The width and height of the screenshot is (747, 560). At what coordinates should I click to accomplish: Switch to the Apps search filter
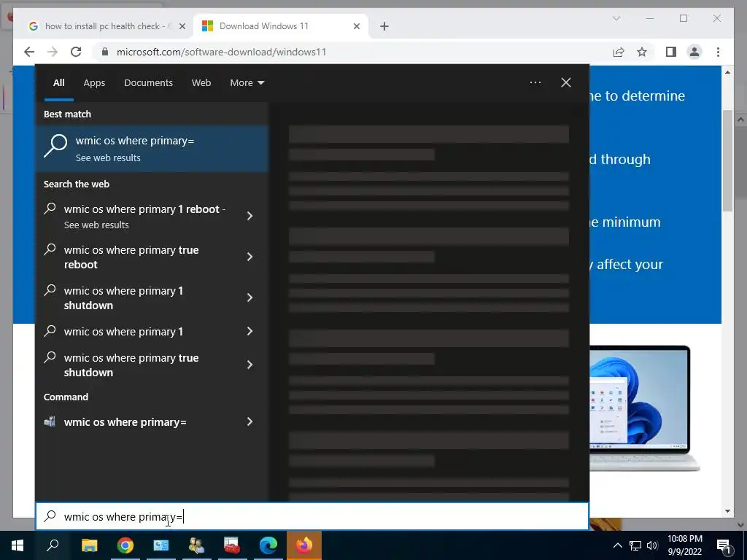click(94, 83)
